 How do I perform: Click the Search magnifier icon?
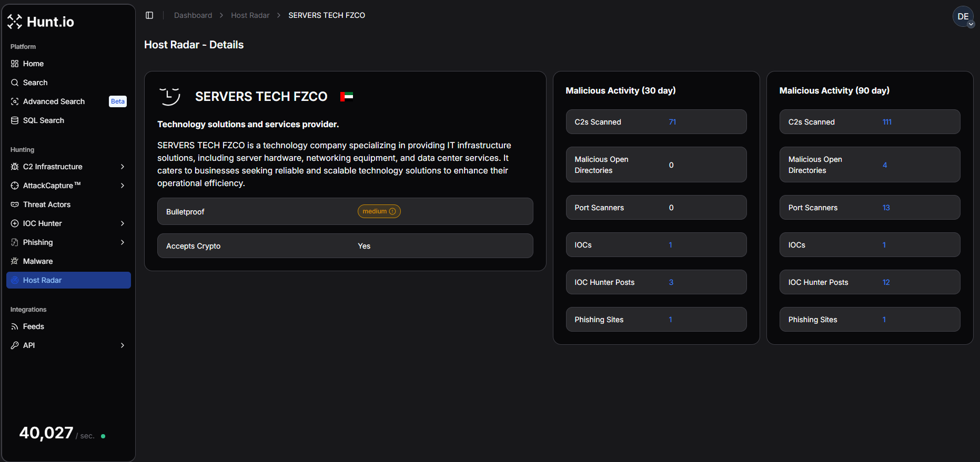point(15,83)
